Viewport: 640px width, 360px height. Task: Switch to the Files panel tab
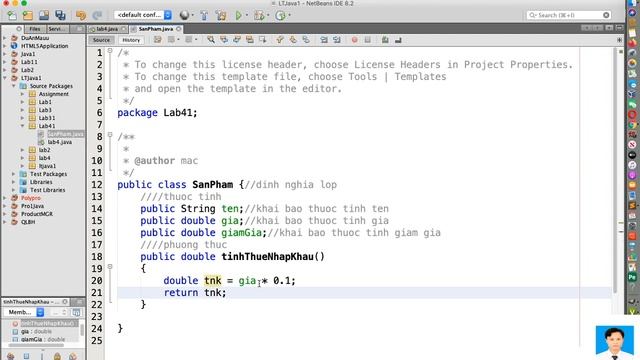[x=35, y=29]
